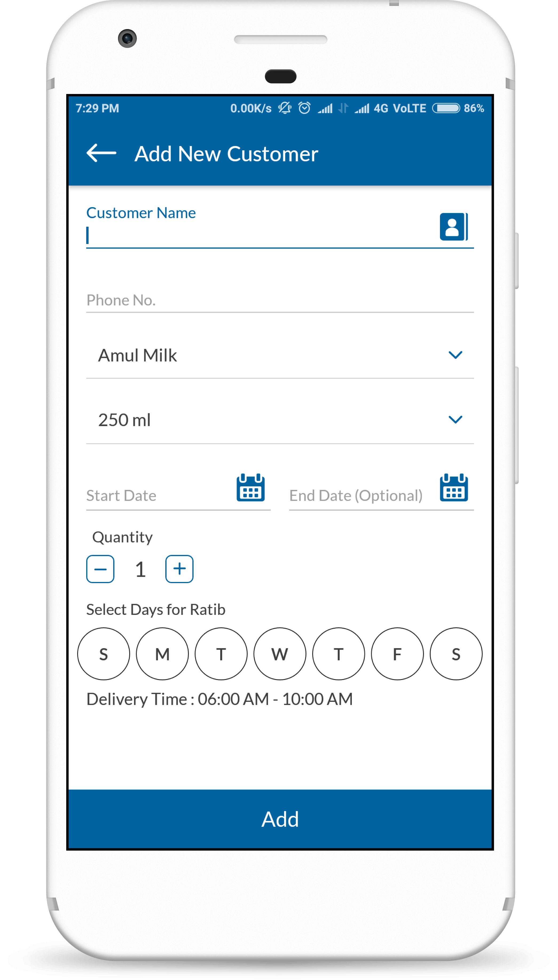This screenshot has height=980, width=558.
Task: Select Friday delivery day button
Action: pos(398,654)
